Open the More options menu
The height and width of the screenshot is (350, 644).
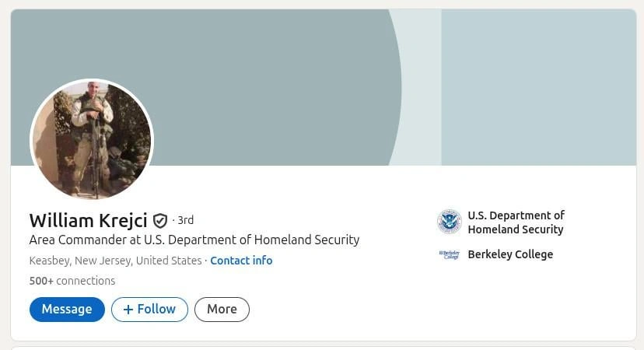(x=222, y=310)
